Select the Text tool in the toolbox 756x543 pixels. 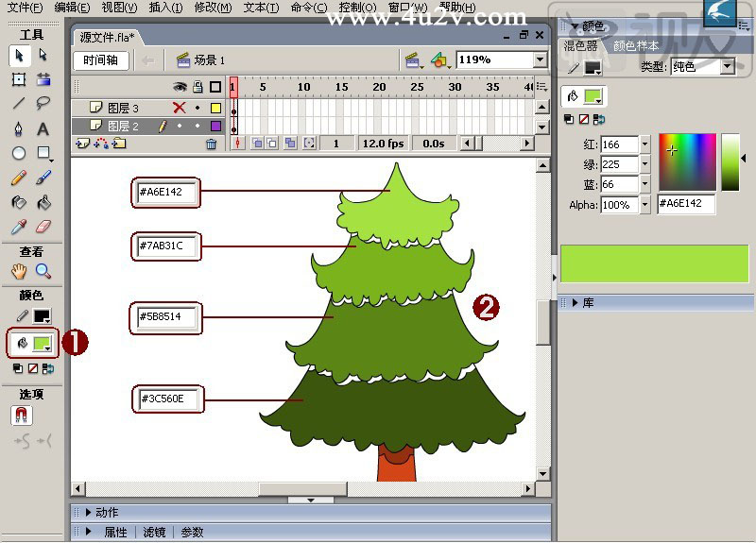coord(43,128)
